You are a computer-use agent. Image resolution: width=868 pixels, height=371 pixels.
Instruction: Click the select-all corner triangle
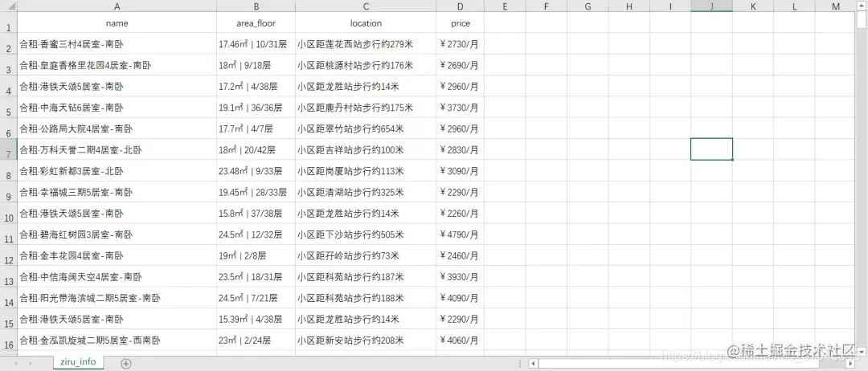9,6
